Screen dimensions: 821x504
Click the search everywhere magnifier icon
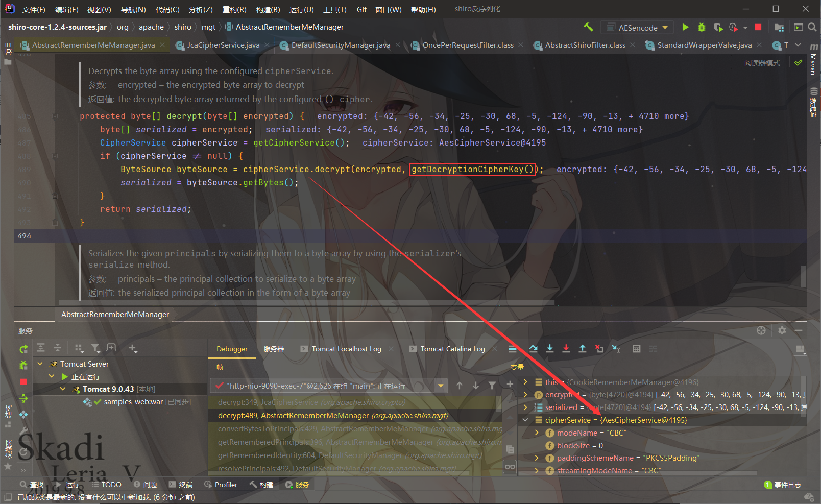(812, 27)
